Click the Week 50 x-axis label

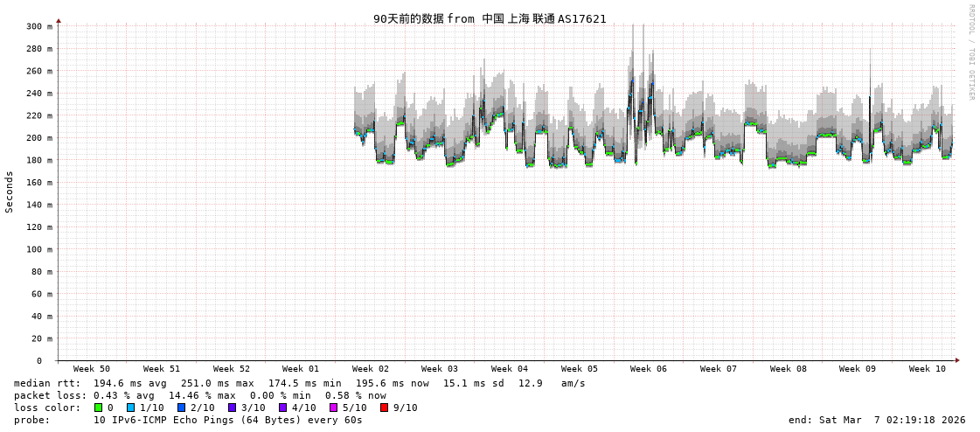[92, 369]
